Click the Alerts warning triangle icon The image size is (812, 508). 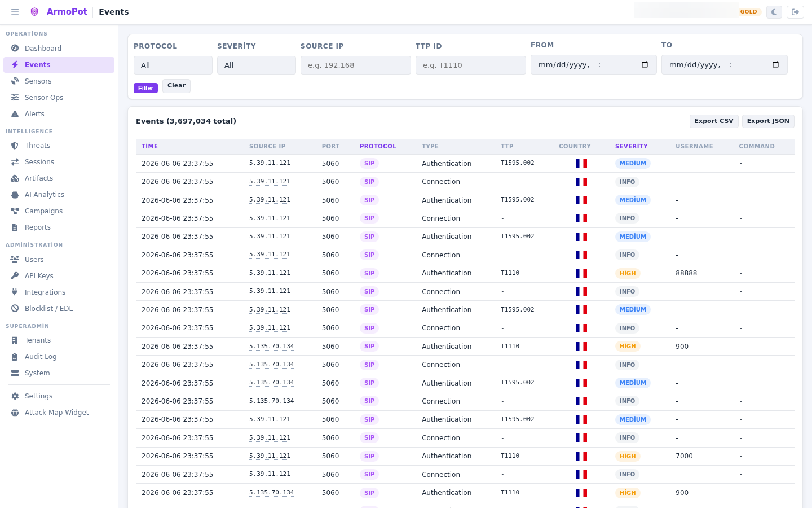point(15,114)
